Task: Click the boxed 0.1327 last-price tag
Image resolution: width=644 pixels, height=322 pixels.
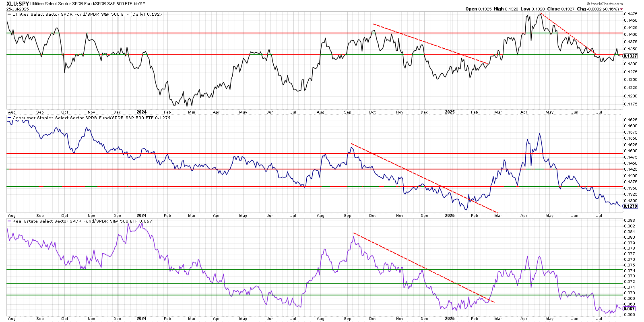Action: click(630, 56)
